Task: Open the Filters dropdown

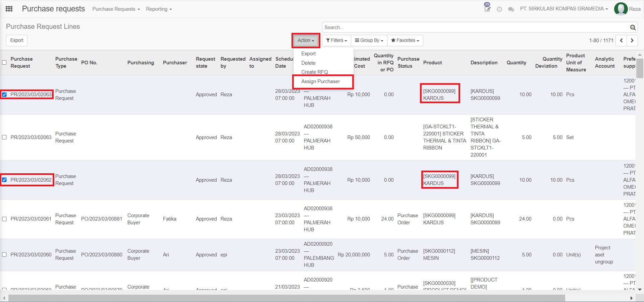Action: click(336, 41)
